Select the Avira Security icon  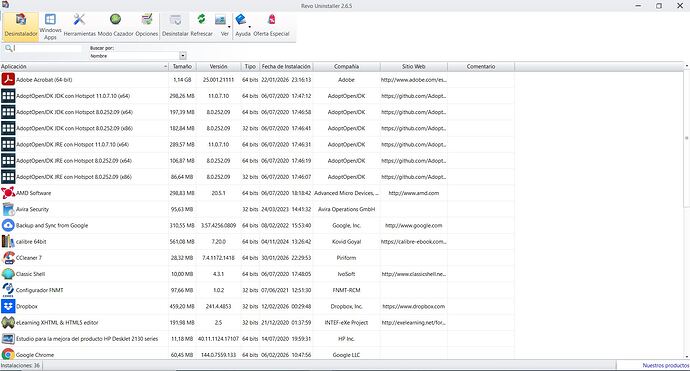pyautogui.click(x=8, y=209)
